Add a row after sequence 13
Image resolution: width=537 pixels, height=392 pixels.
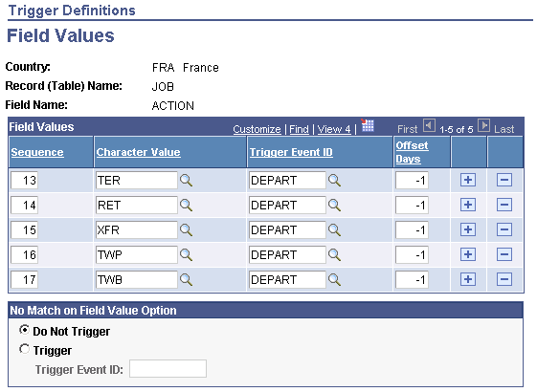point(468,180)
